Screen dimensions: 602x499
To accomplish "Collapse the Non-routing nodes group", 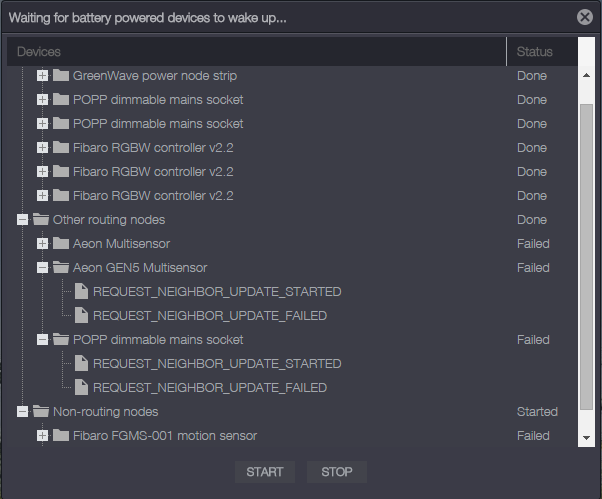I will click(22, 412).
